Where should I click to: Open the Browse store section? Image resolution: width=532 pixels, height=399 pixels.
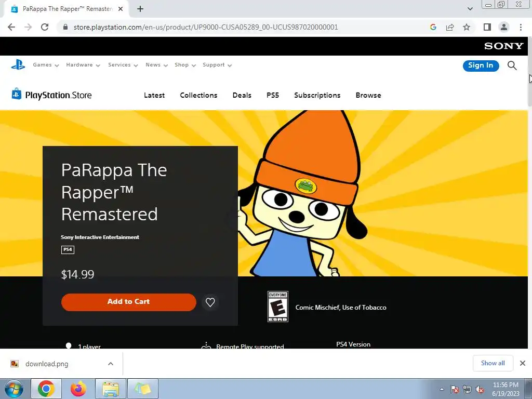[368, 95]
